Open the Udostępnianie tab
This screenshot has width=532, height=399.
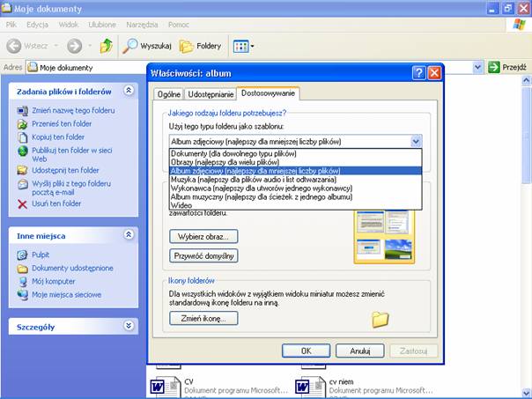(x=211, y=93)
